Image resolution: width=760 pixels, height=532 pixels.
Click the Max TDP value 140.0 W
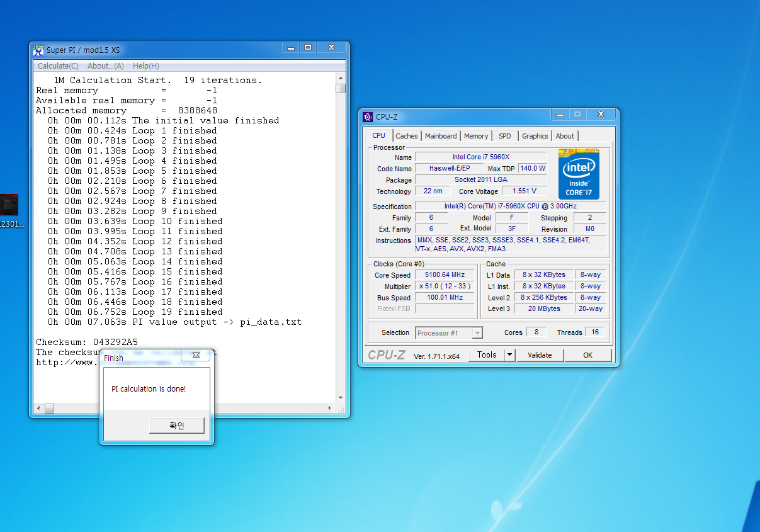coord(533,169)
